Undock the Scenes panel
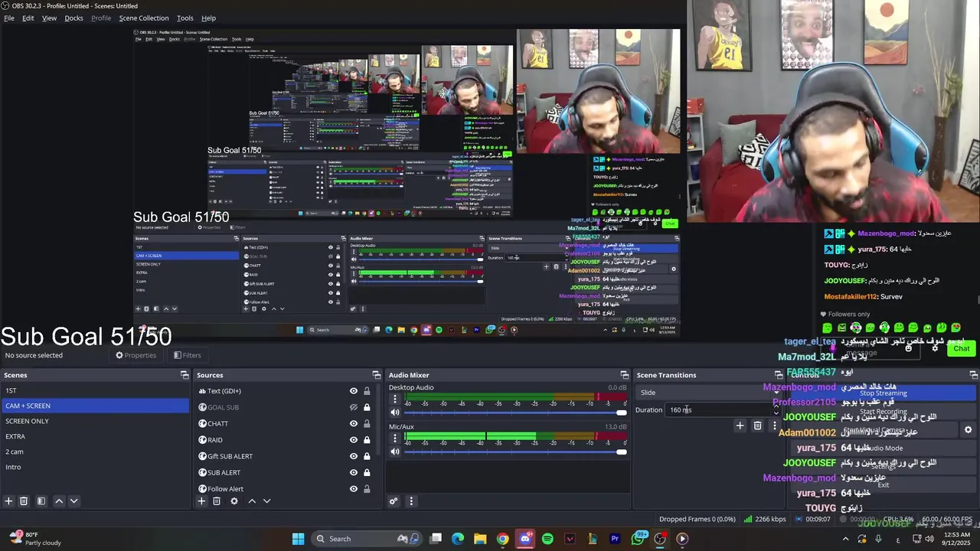The width and height of the screenshot is (980, 551). [185, 375]
